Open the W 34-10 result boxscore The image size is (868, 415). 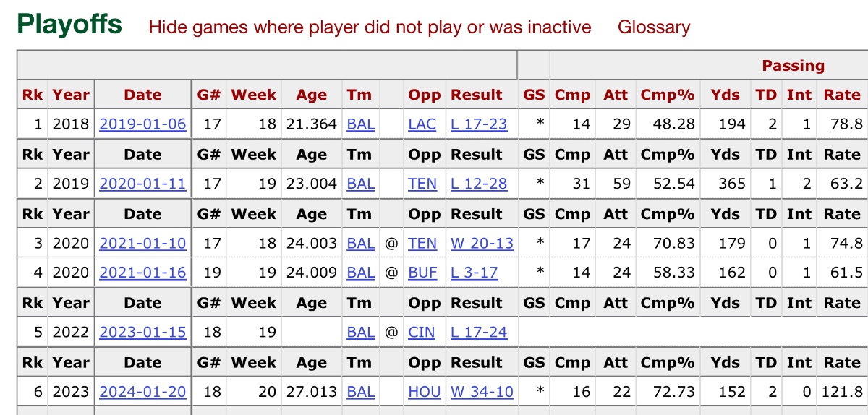482,392
